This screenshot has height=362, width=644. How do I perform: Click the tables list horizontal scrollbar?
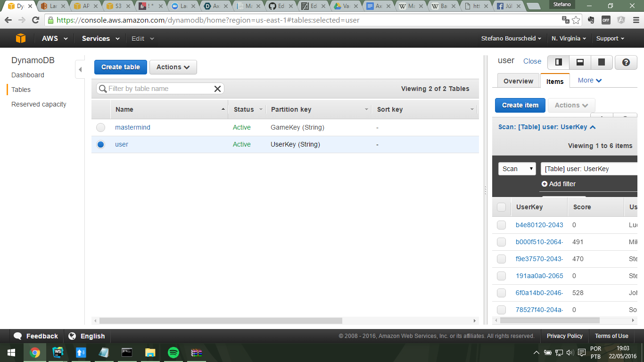221,321
